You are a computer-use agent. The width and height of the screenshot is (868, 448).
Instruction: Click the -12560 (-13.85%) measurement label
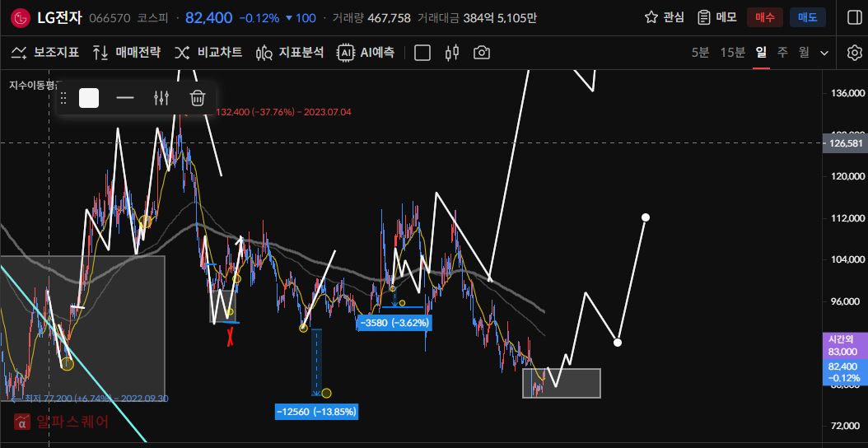[316, 412]
